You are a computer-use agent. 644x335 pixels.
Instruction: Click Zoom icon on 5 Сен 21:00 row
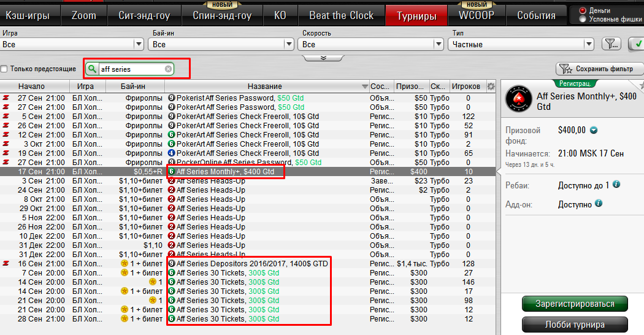(6, 117)
